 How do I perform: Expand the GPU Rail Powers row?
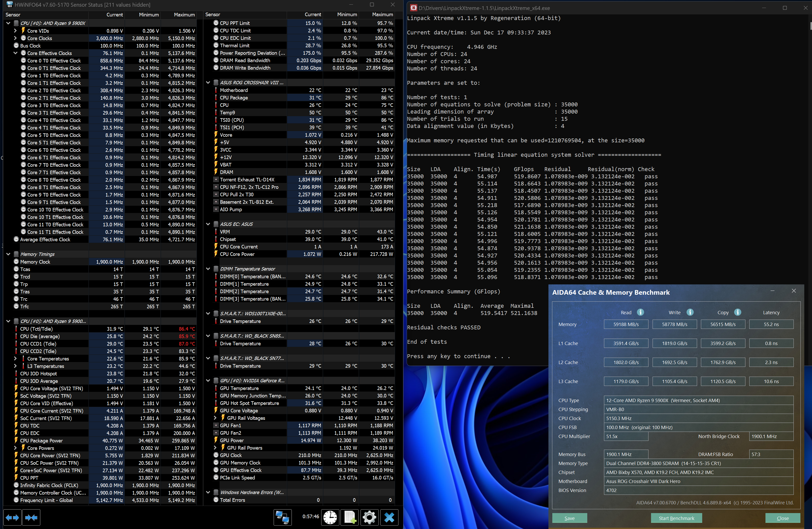click(215, 448)
